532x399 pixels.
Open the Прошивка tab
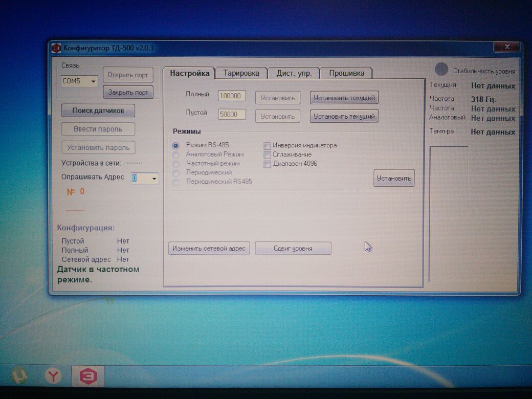click(x=346, y=73)
